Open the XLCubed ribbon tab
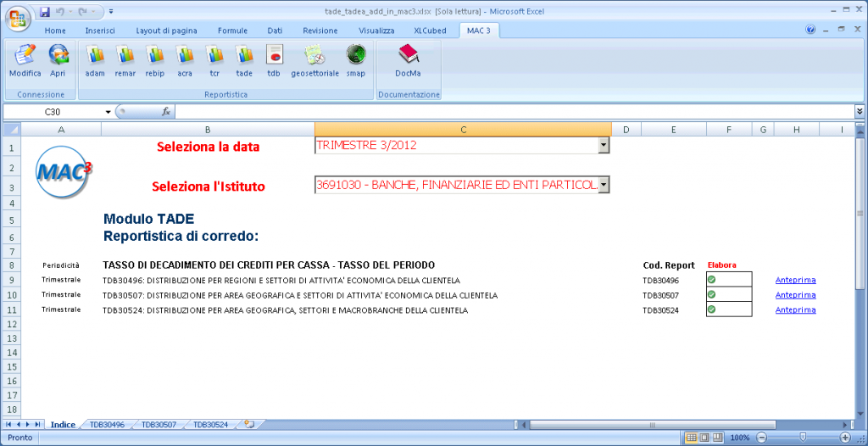Image resolution: width=868 pixels, height=446 pixels. pyautogui.click(x=430, y=31)
